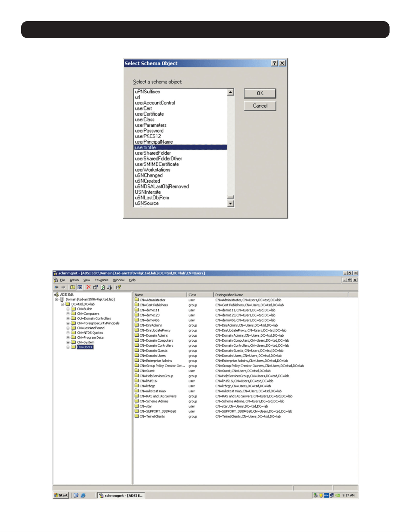The image size is (411, 532).
Task: Expand the CN=Builtin tree node
Action: point(68,309)
